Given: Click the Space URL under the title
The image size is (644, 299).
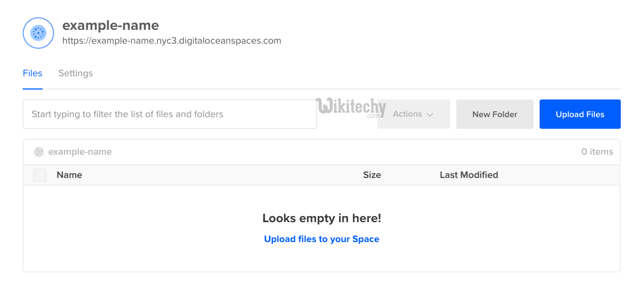Looking at the screenshot, I should coord(172,40).
